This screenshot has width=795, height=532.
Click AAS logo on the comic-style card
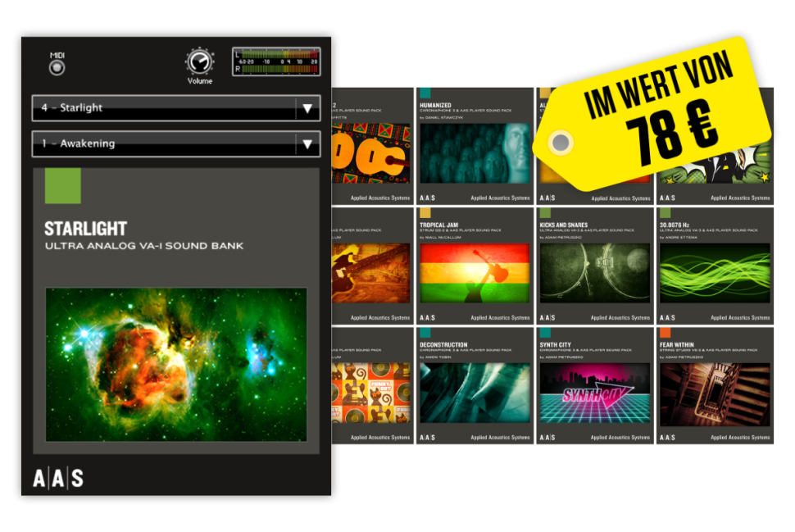coord(667,198)
